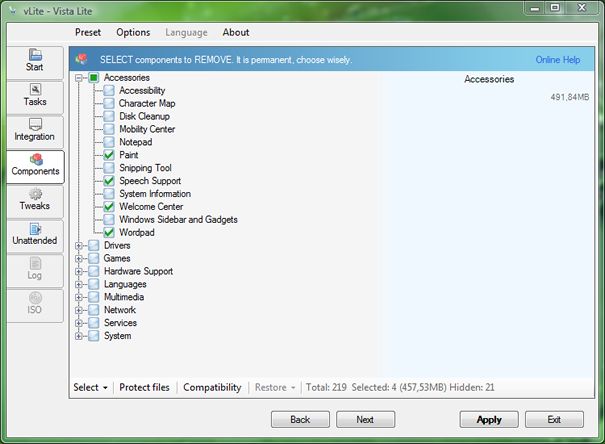Expand the Hardware Support node
Viewport: 605px width, 444px height.
click(79, 272)
